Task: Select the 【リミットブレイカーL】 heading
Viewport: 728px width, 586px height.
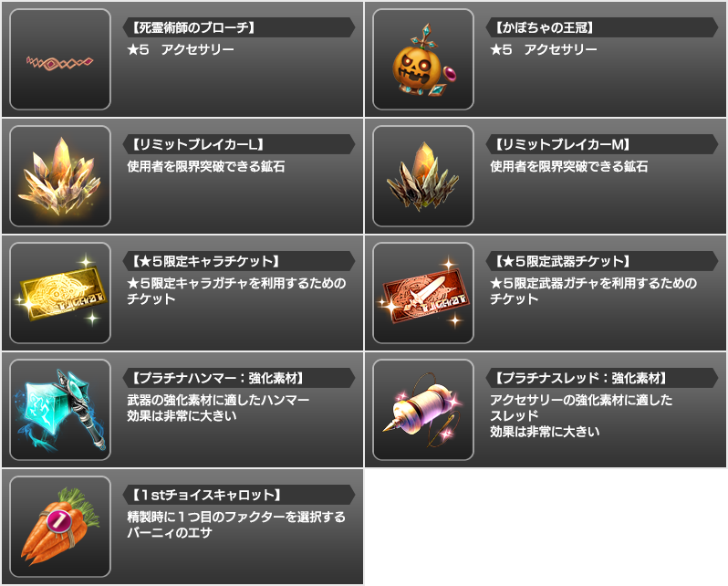Action: point(239,144)
